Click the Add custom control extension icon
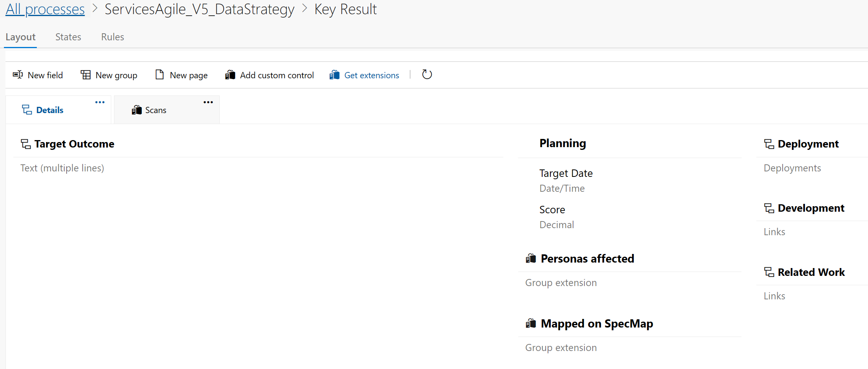 pos(230,75)
